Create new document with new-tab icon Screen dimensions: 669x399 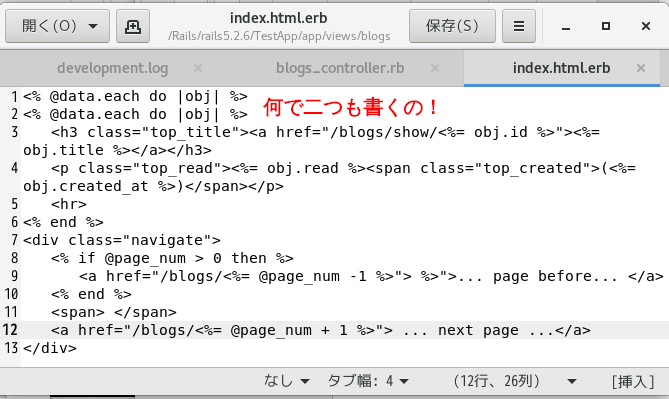point(133,26)
